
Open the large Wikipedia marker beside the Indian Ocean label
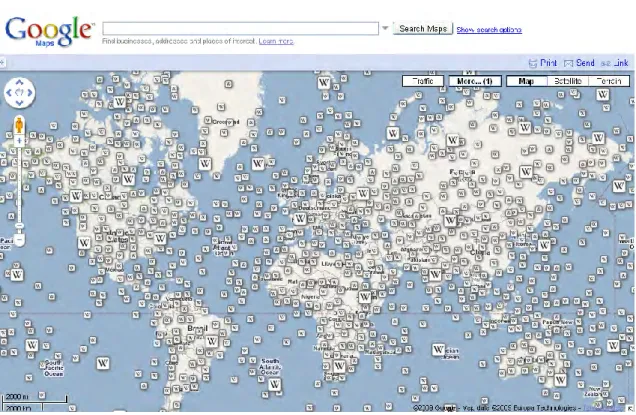pos(438,349)
